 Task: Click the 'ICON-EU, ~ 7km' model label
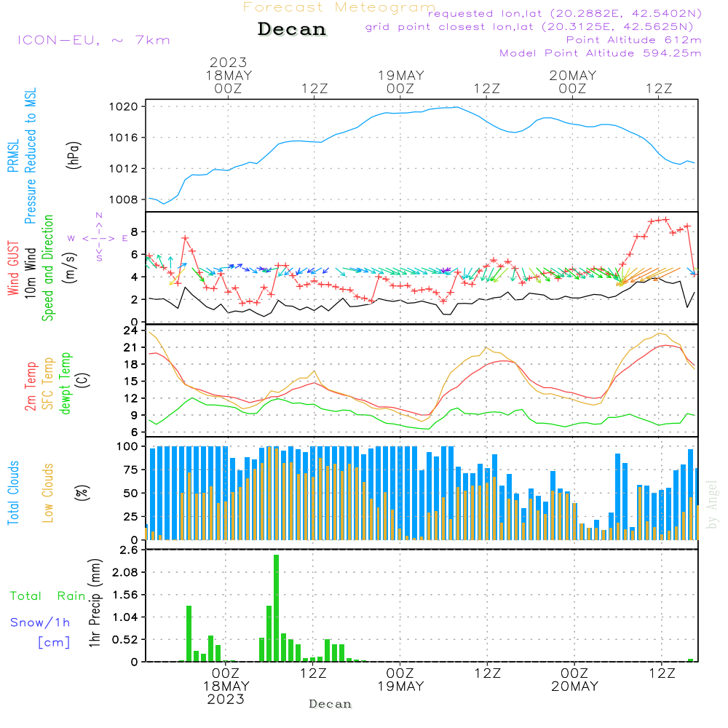coord(94,40)
